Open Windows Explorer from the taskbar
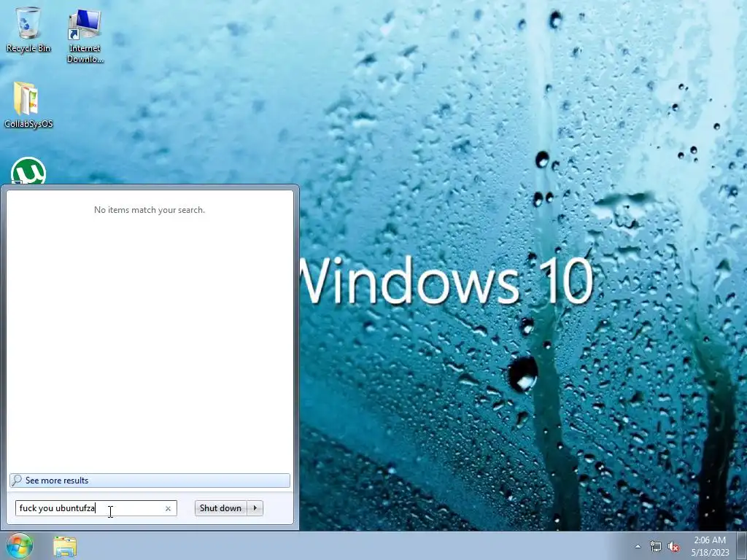 65,546
